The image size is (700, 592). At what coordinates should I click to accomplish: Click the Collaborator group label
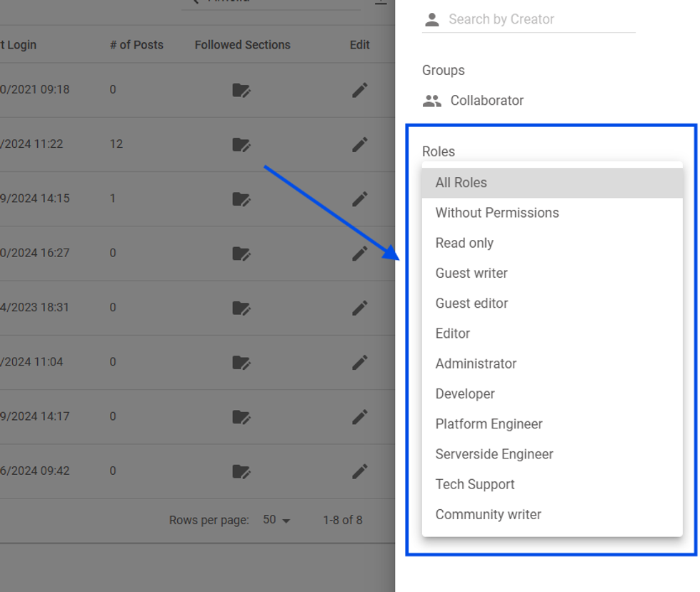[x=486, y=101]
